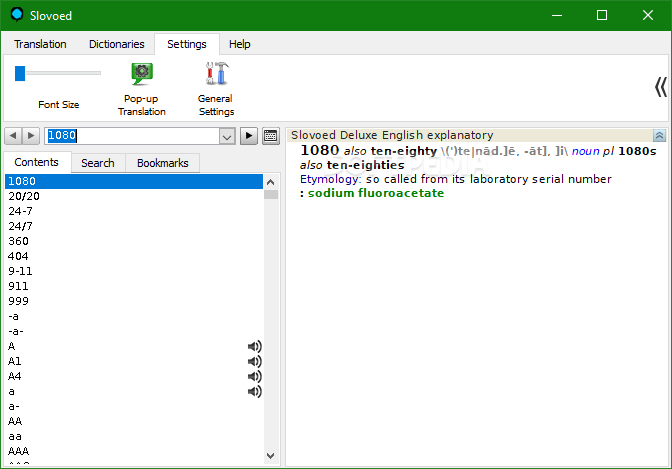Viewport: 672px width, 469px height.
Task: Switch to the Translation tab
Action: point(40,44)
